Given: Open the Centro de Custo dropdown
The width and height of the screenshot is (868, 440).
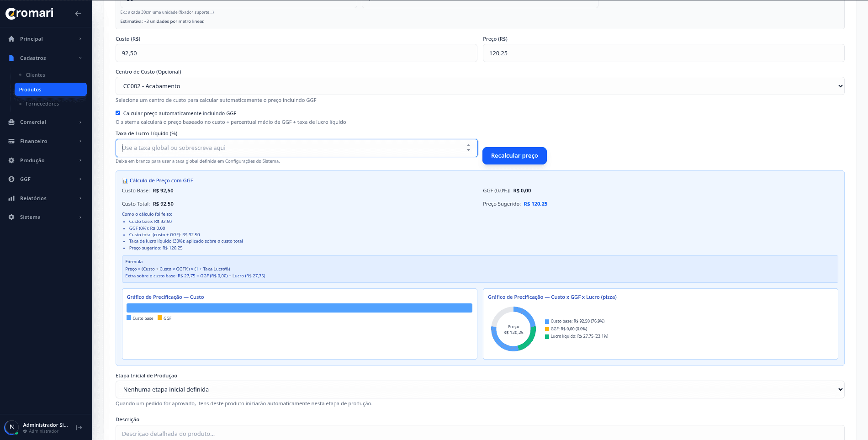Looking at the screenshot, I should pos(480,86).
